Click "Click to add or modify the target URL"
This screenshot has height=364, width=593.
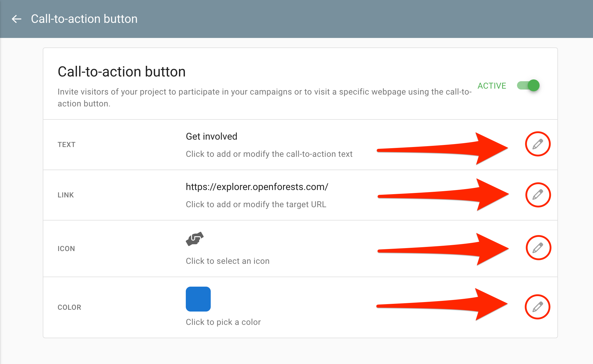tap(256, 205)
